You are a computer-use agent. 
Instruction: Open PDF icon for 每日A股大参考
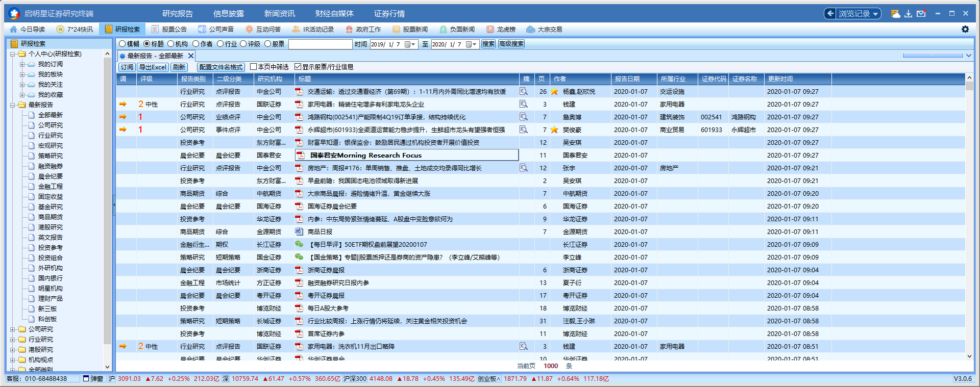point(299,308)
